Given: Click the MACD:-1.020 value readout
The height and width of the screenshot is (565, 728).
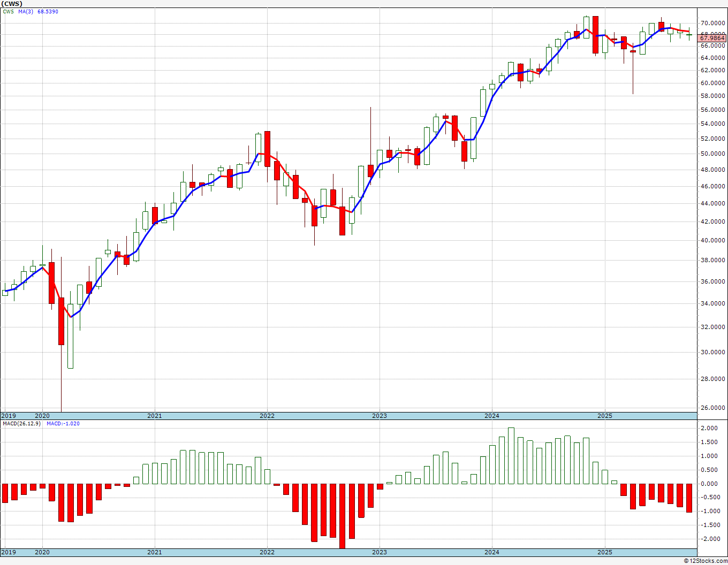Looking at the screenshot, I should click(x=63, y=424).
